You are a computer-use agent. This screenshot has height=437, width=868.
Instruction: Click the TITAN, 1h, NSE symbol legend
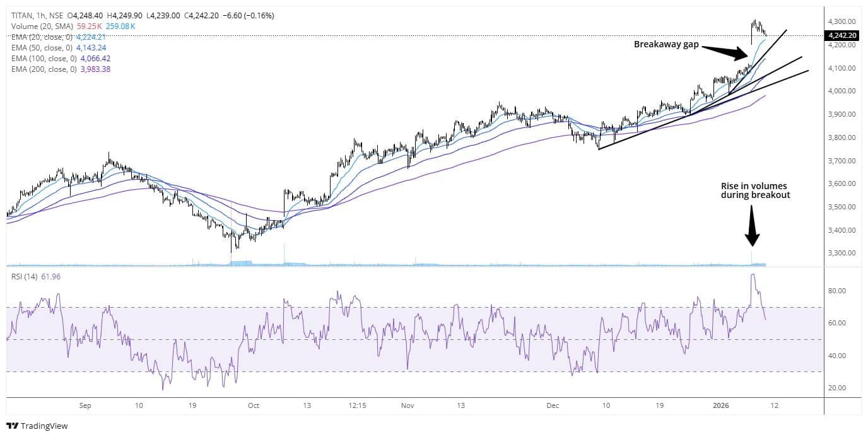tap(37, 15)
